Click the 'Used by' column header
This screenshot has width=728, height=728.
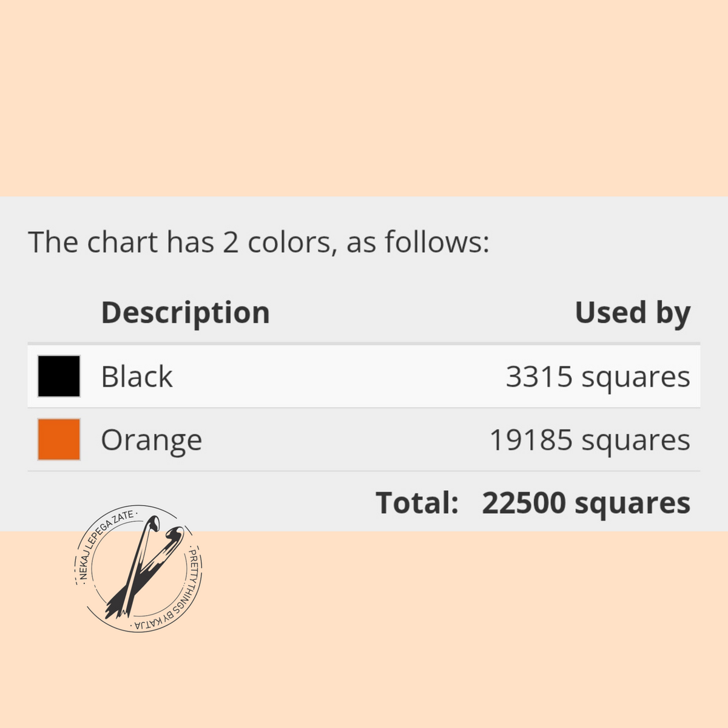point(633,313)
